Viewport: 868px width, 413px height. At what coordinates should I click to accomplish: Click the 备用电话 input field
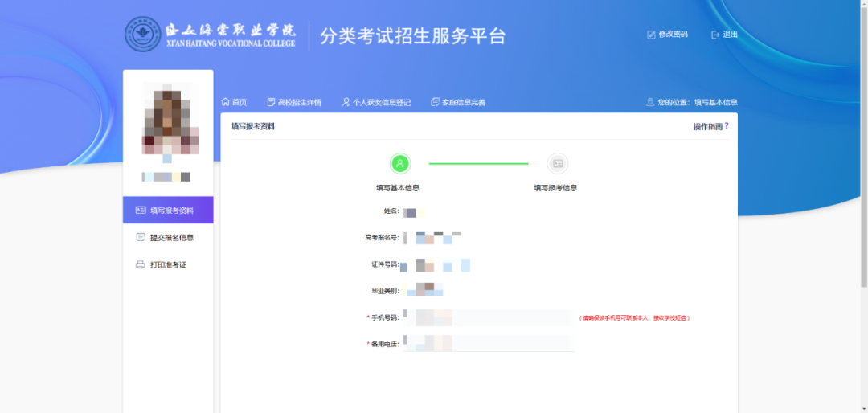tap(489, 343)
